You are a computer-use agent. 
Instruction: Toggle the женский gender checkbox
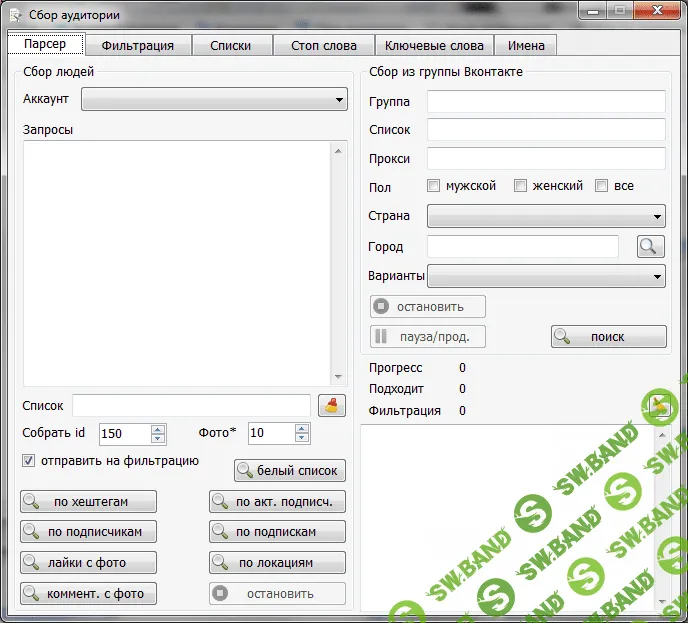point(520,186)
